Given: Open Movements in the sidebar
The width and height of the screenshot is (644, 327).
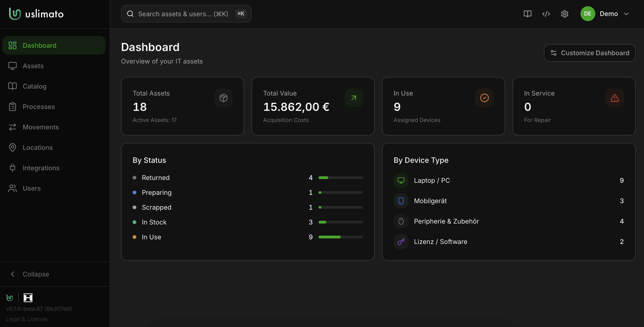Looking at the screenshot, I should (54, 127).
